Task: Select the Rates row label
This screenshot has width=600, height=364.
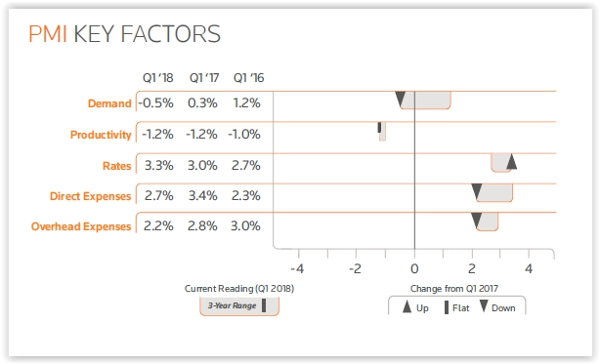Action: click(x=116, y=166)
